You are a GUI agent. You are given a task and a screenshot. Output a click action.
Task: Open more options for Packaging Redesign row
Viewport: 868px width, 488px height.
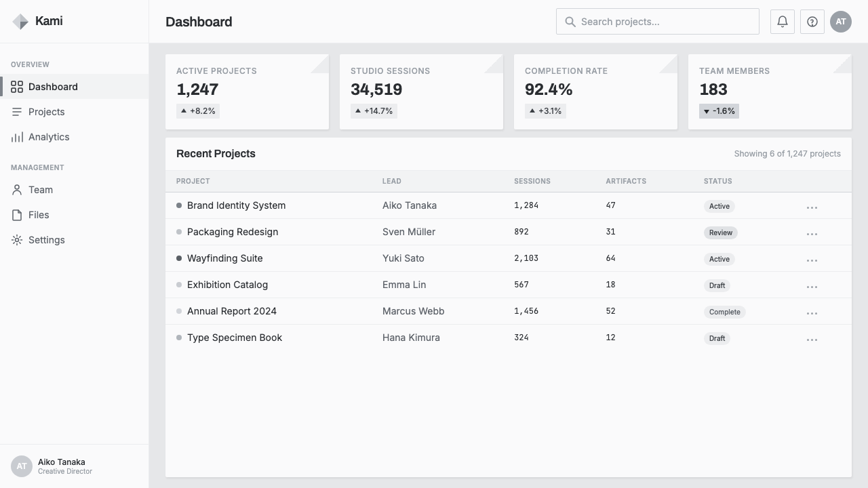(x=812, y=232)
